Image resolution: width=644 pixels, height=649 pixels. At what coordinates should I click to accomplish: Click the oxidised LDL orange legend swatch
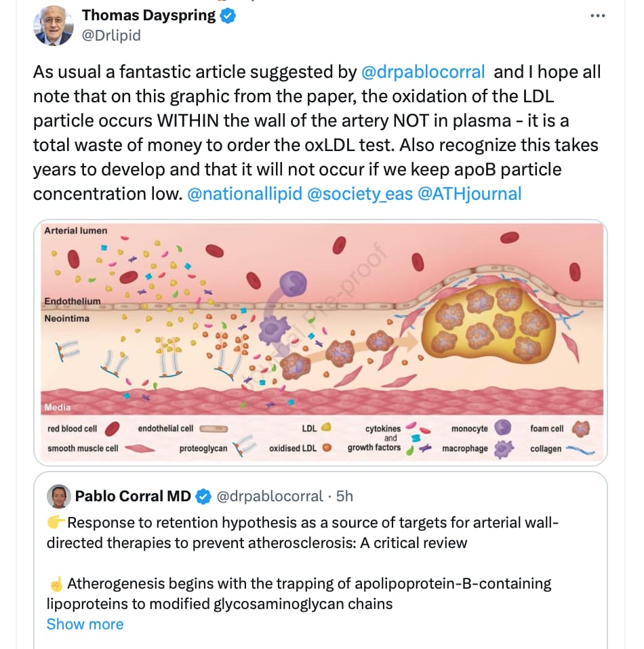pyautogui.click(x=327, y=447)
